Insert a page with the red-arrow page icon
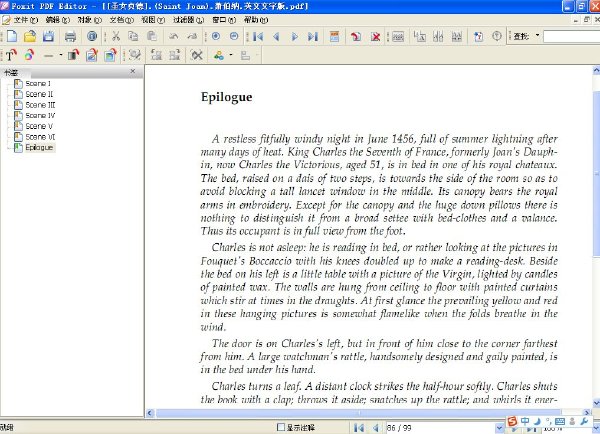600x434 pixels. [x=356, y=36]
